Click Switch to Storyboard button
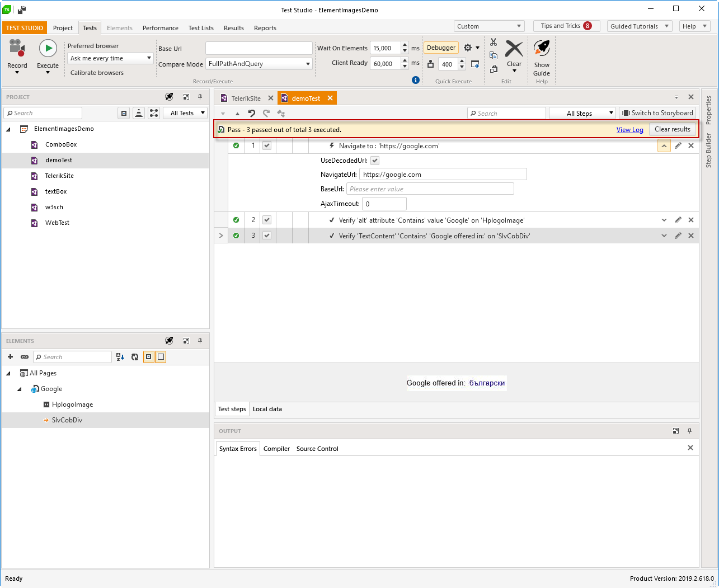 (657, 113)
